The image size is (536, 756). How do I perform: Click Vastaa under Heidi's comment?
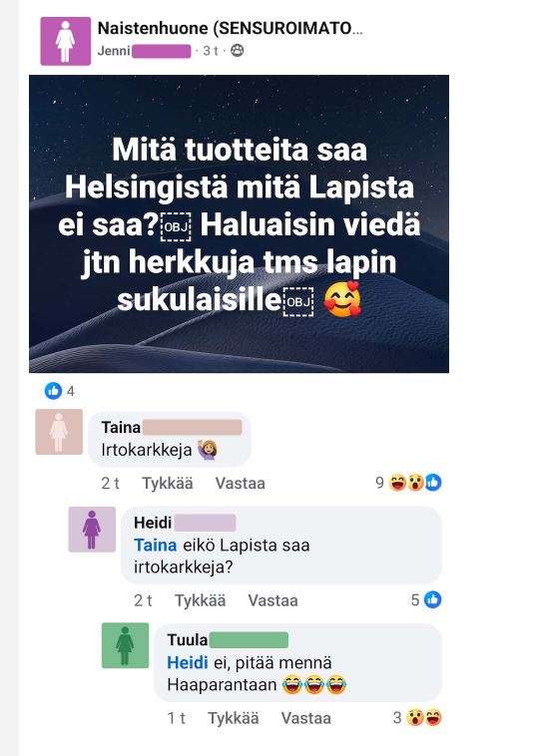(x=272, y=600)
